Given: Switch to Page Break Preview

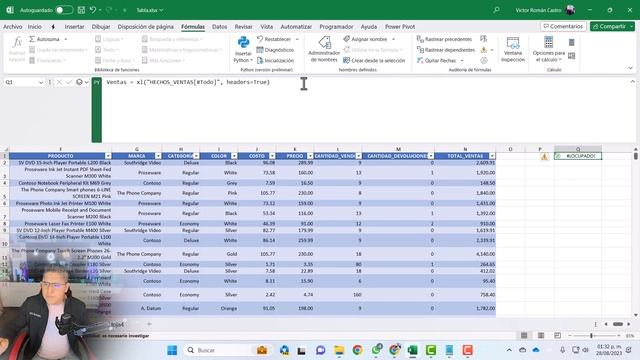Looking at the screenshot, I should pos(557,336).
